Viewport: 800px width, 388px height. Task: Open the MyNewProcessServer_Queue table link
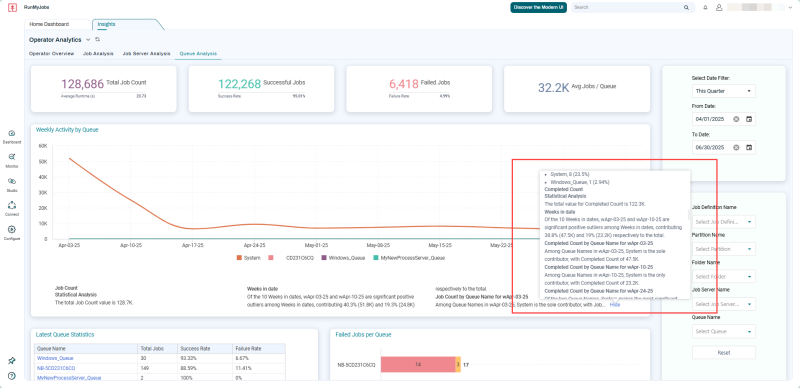coord(68,378)
